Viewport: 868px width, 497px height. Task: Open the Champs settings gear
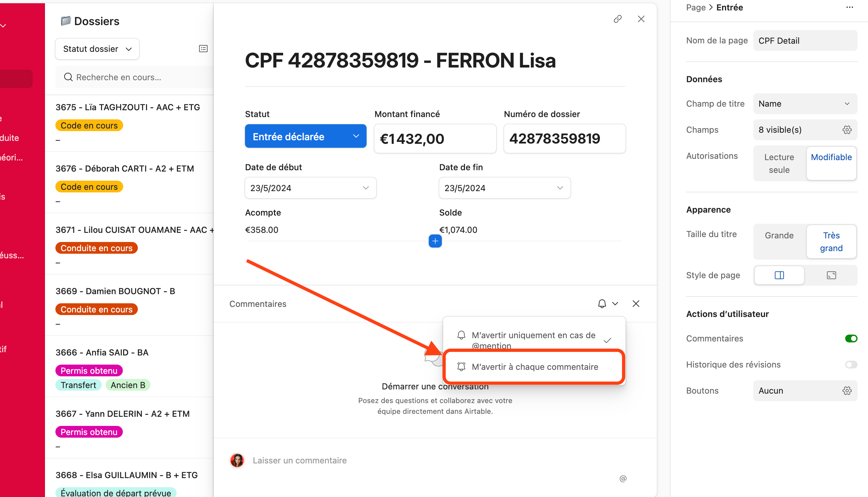pyautogui.click(x=847, y=130)
